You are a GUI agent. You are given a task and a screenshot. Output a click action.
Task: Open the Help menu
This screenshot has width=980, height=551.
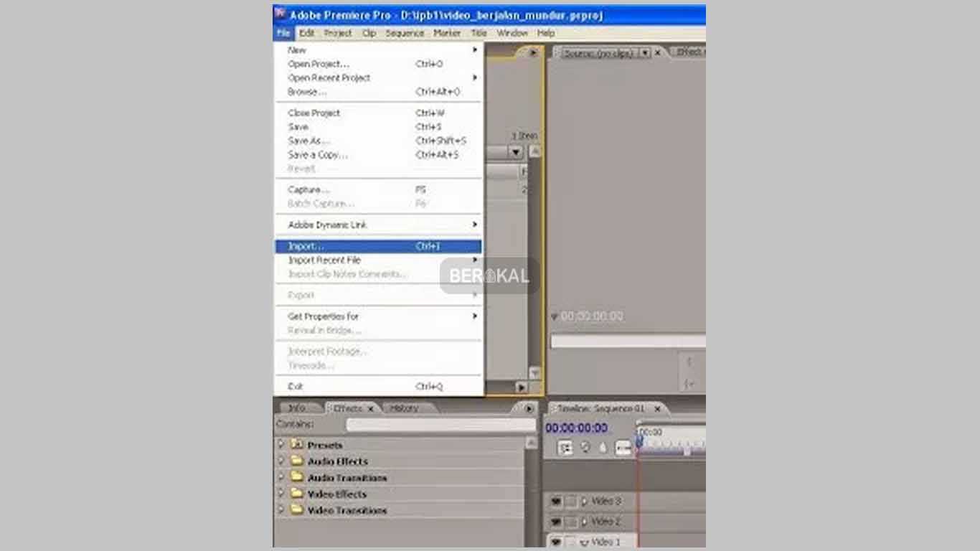pos(546,33)
